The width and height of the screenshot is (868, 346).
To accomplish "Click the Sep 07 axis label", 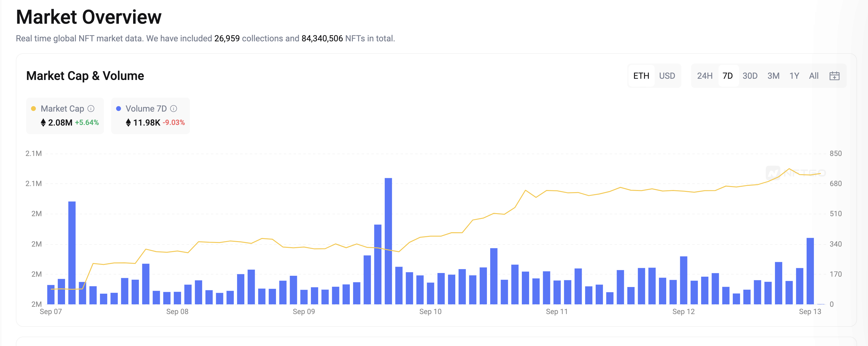I will (51, 312).
